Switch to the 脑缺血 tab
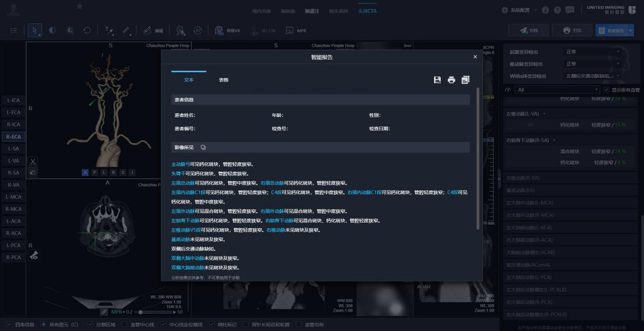Screen dimensions: 644x331 pos(288,11)
